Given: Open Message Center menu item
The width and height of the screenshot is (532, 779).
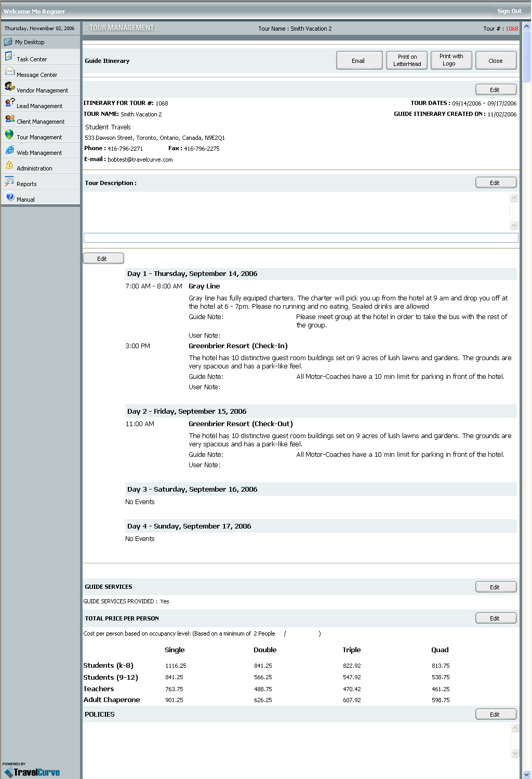Looking at the screenshot, I should pos(37,75).
